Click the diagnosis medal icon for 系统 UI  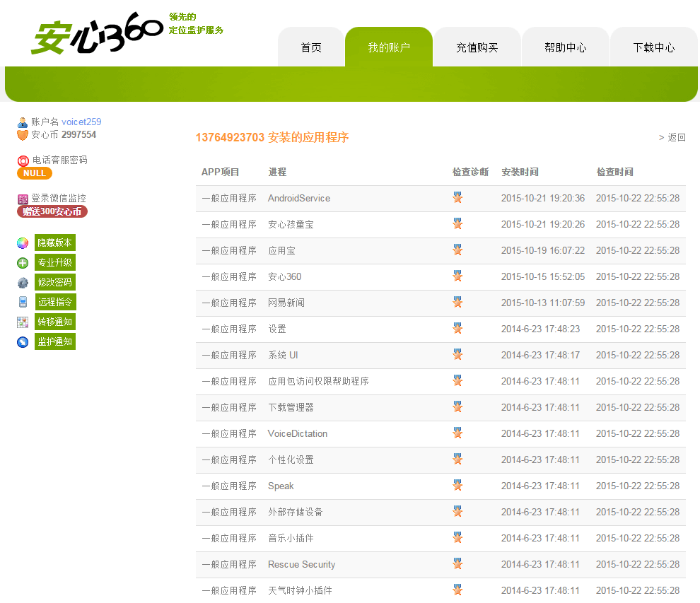457,354
